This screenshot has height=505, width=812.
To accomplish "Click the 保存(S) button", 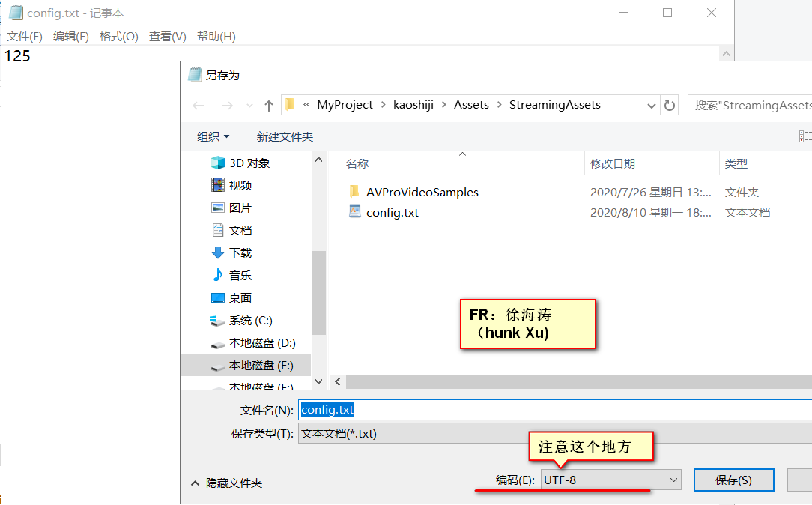I will pyautogui.click(x=733, y=480).
